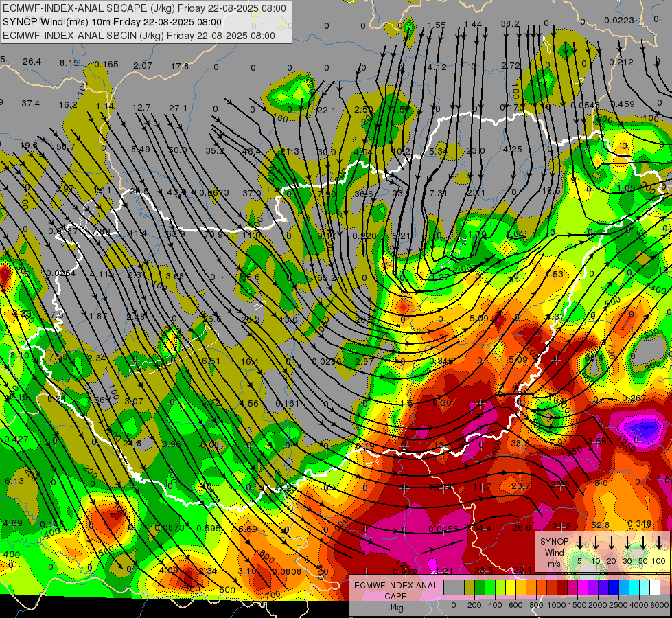This screenshot has width=672, height=618.
Task: Click the 0.595 grid value
Action: pos(209,528)
